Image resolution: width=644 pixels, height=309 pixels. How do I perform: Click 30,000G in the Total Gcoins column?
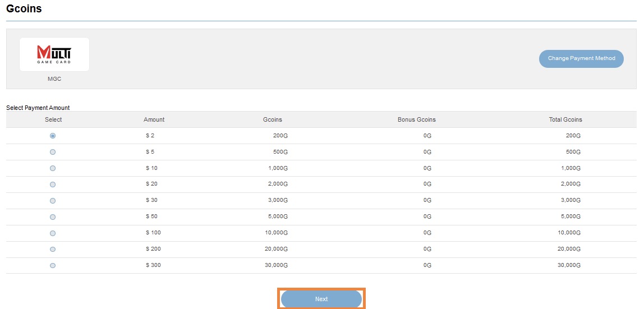(x=569, y=265)
